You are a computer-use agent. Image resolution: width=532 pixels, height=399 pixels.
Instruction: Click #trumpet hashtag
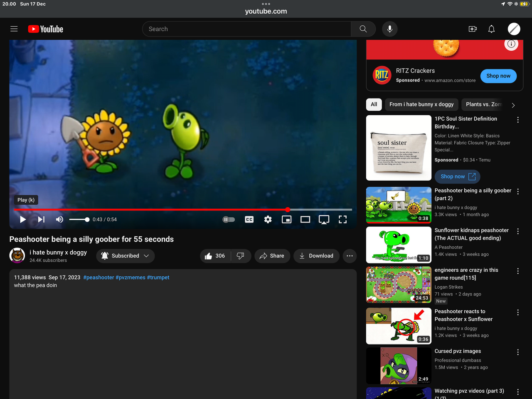point(158,278)
